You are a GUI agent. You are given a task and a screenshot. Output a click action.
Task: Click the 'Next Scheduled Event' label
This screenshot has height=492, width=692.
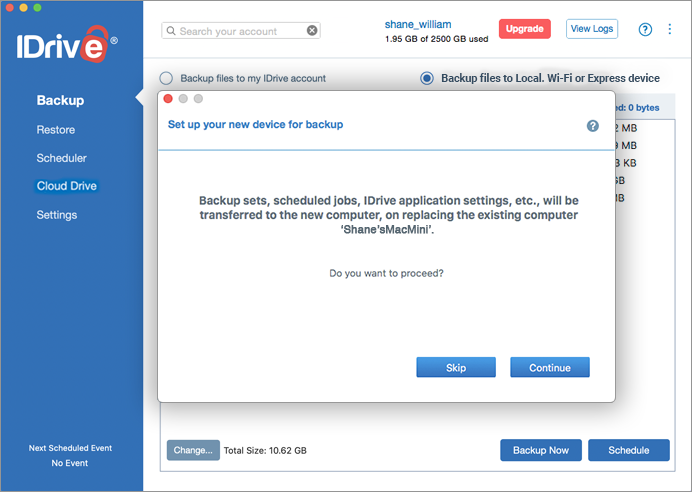[70, 448]
